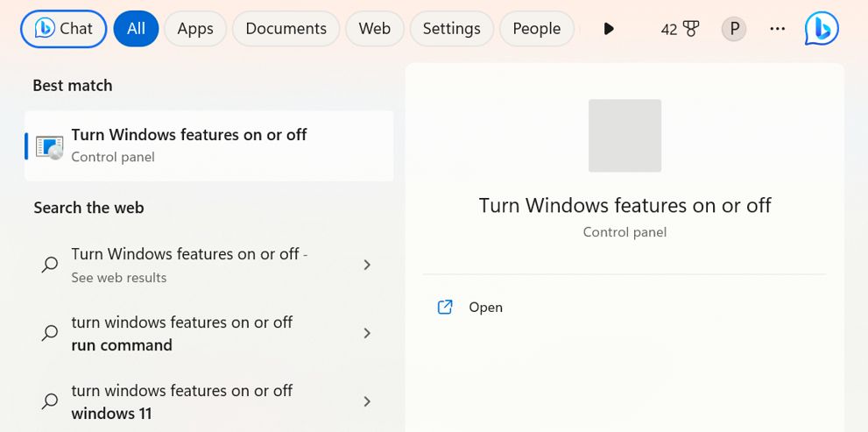Click search icon beside 'windows 11' suggestion
868x432 pixels.
pyautogui.click(x=50, y=401)
